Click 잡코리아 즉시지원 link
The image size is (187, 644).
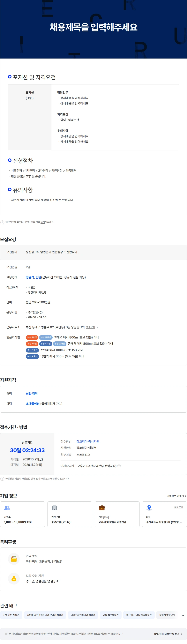(88, 441)
